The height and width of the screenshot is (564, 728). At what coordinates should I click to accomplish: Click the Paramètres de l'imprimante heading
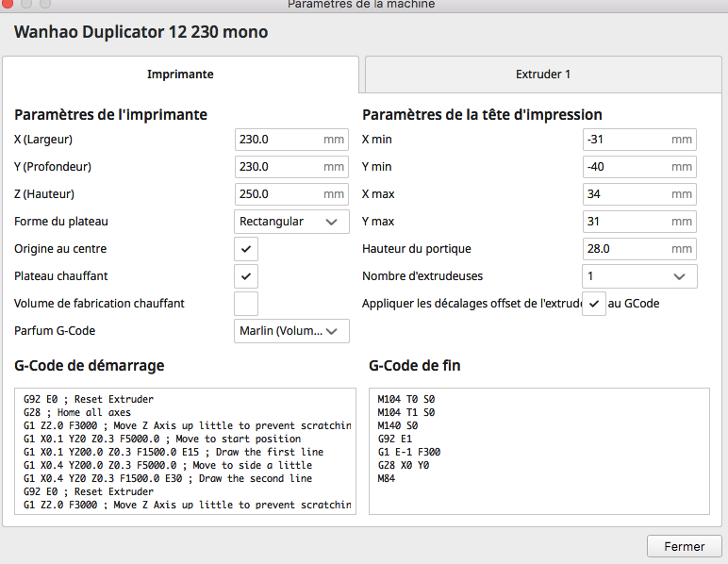(x=110, y=115)
